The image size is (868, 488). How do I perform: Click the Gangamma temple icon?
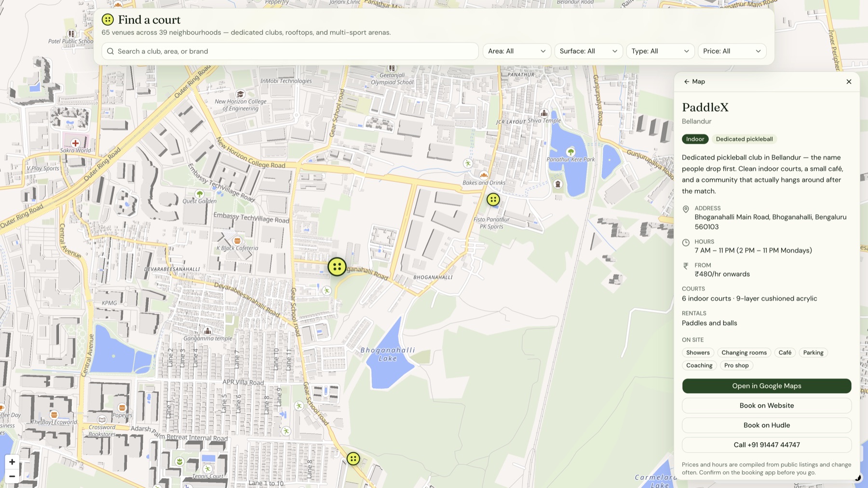click(x=207, y=331)
